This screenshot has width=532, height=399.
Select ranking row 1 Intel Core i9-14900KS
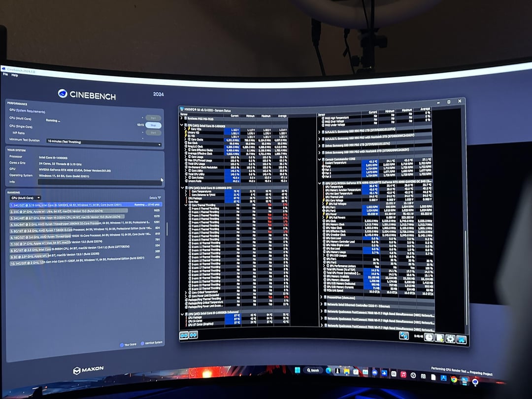(86, 205)
